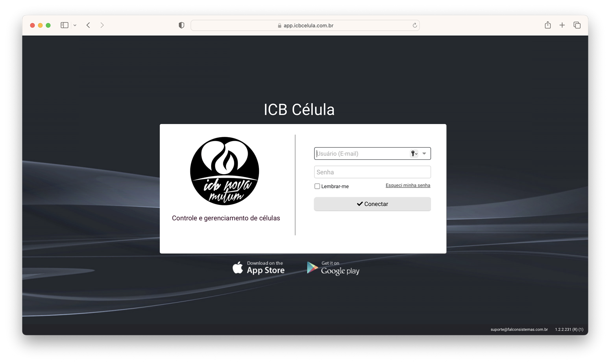
Task: Minimize the window with the yellow button
Action: pos(40,25)
